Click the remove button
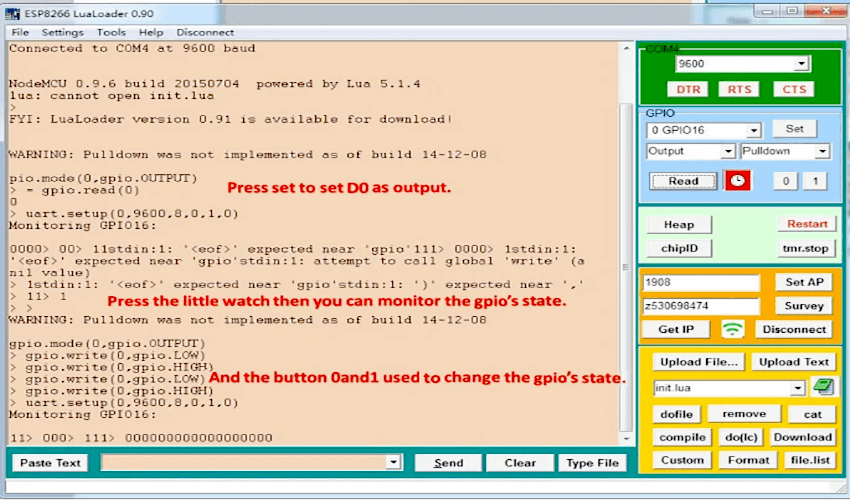 [x=744, y=414]
